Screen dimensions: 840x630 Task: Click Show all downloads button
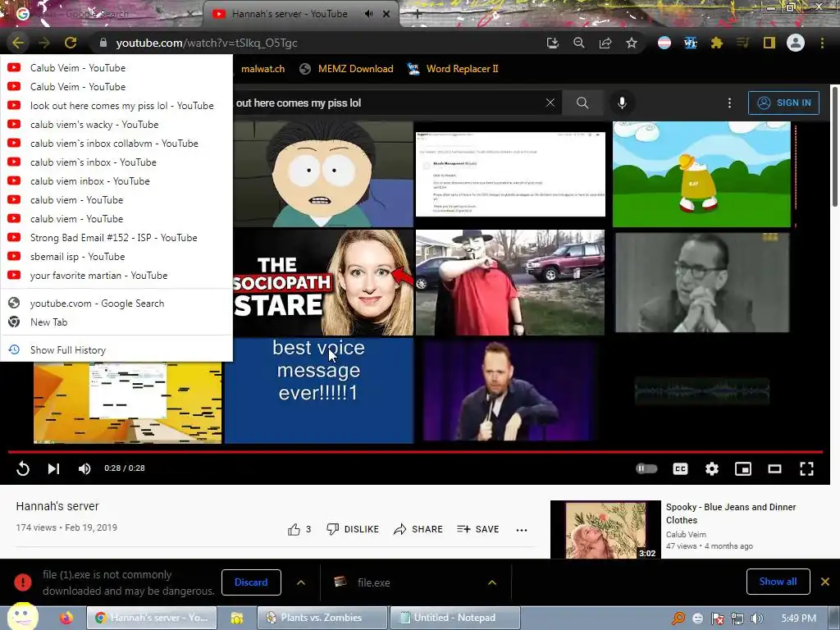[x=778, y=582]
